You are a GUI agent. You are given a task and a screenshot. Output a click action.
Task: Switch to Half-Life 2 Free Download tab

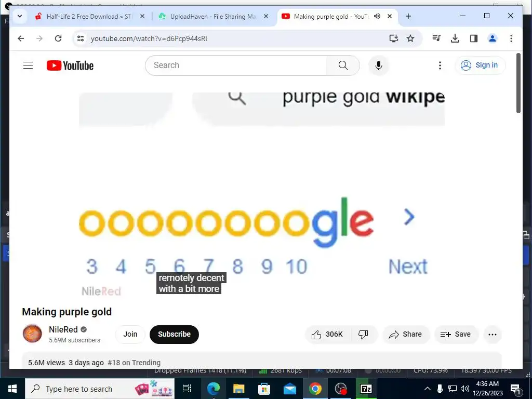90,16
